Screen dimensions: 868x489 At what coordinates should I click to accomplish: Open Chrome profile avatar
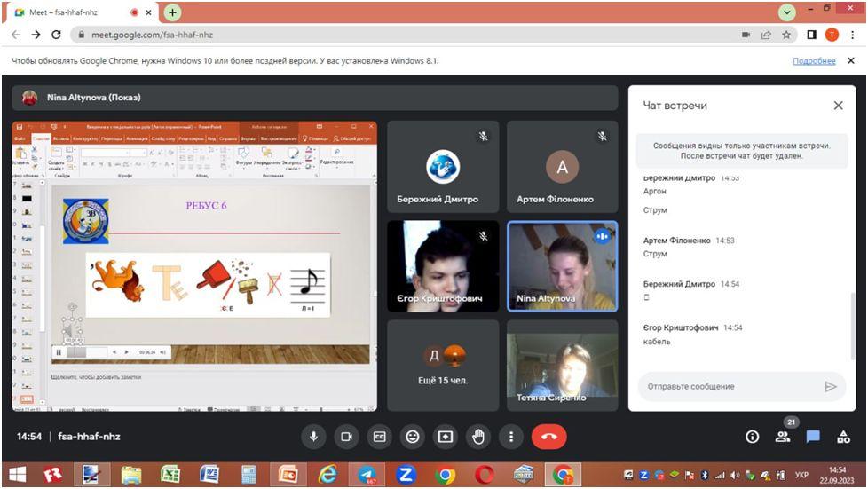[x=832, y=35]
